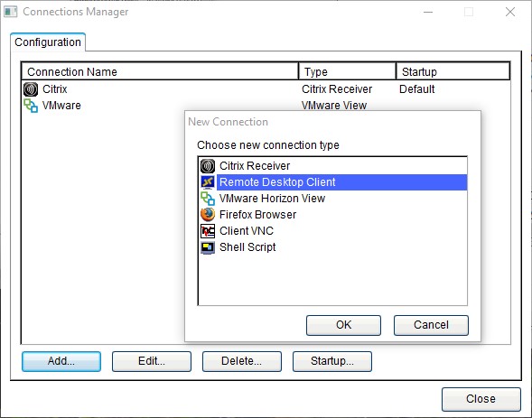Image resolution: width=532 pixels, height=418 pixels.
Task: Click the Citrix Receiver icon in dialog
Action: [208, 166]
